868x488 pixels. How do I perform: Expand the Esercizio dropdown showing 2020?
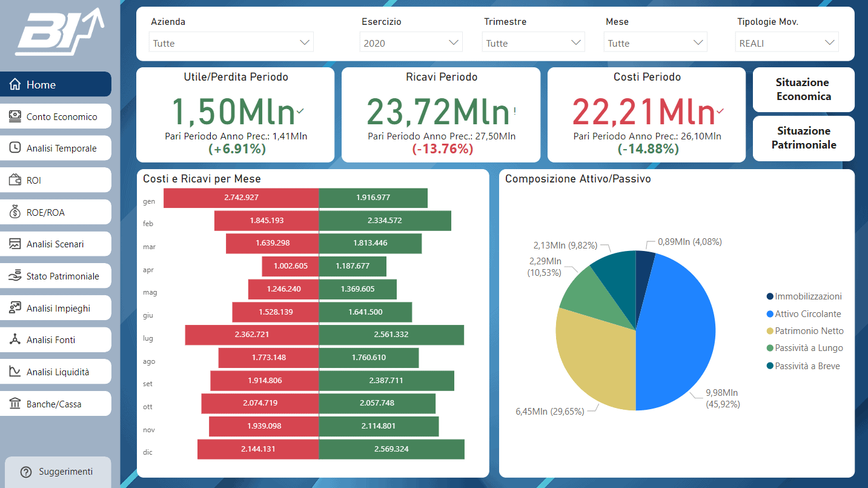[411, 42]
